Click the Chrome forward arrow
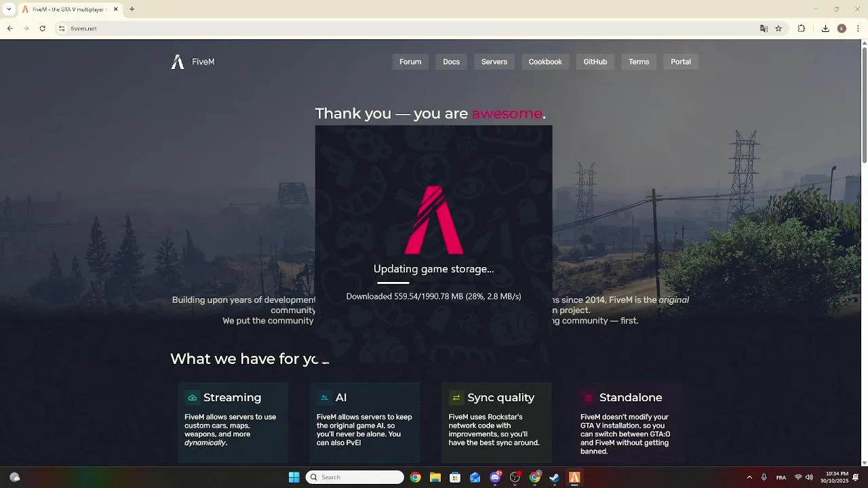Image resolution: width=868 pixels, height=488 pixels. pyautogui.click(x=26, y=28)
